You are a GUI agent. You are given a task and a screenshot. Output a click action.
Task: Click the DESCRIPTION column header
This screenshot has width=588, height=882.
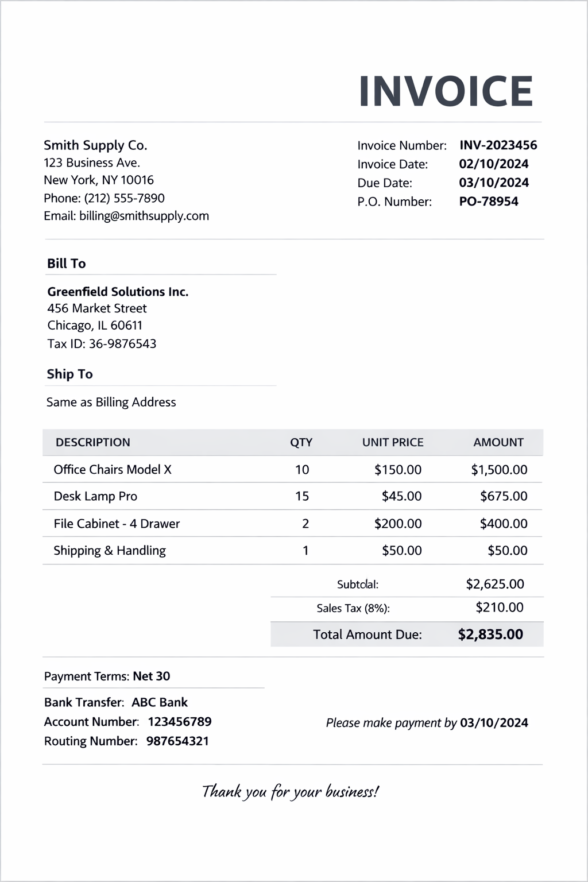coord(92,443)
